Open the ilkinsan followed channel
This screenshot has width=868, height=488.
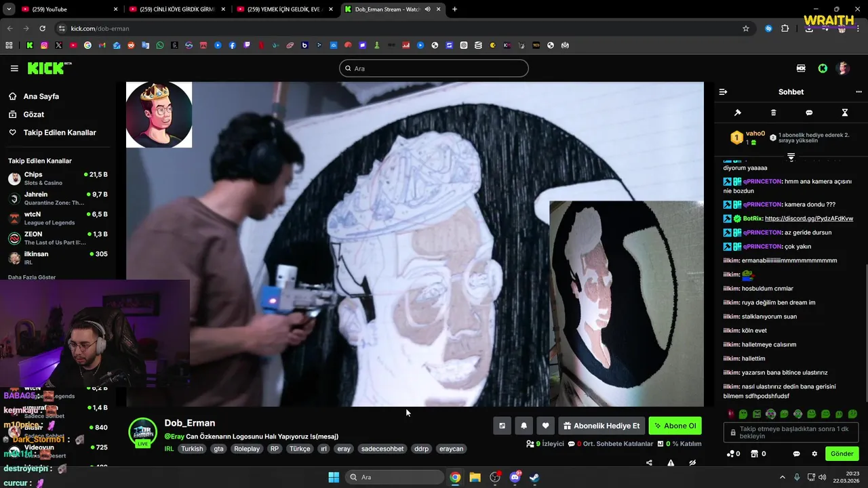[x=58, y=258]
